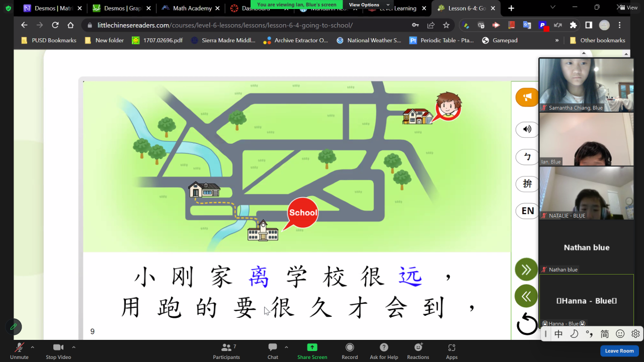Click the share page icon in address bar

(x=431, y=25)
